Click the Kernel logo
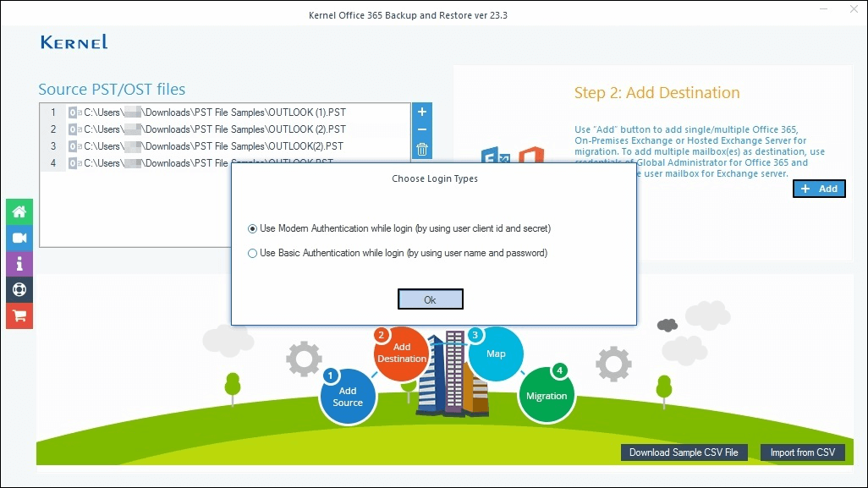The width and height of the screenshot is (868, 488). pyautogui.click(x=74, y=42)
